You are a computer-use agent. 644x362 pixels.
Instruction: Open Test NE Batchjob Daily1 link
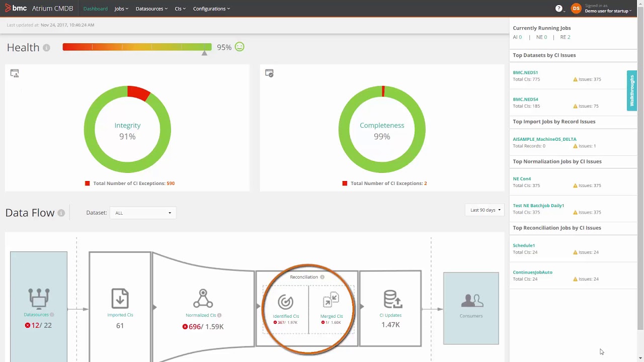click(538, 206)
